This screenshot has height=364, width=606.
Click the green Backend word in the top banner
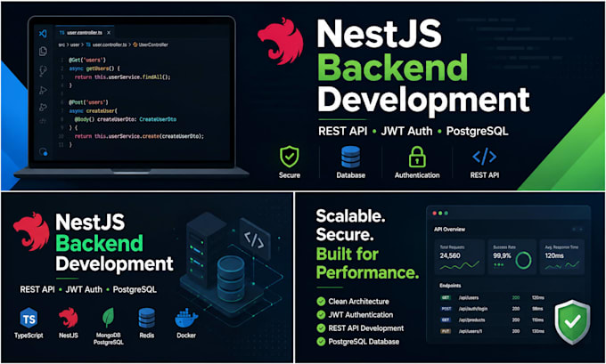393,67
